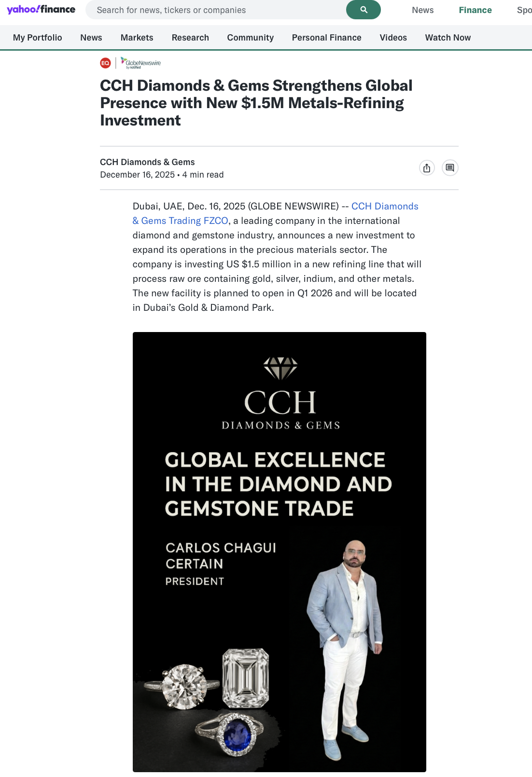Open the comments icon
532x777 pixels.
point(450,168)
